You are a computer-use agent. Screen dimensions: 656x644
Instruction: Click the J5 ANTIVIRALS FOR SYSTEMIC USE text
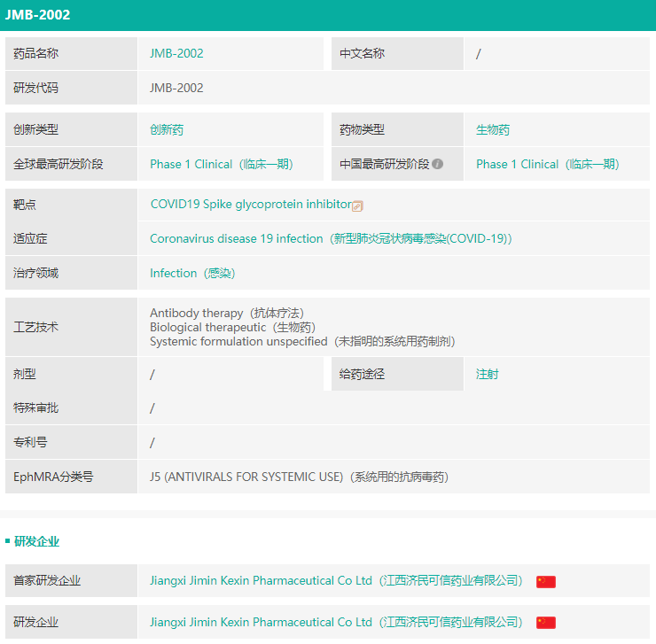pos(299,477)
